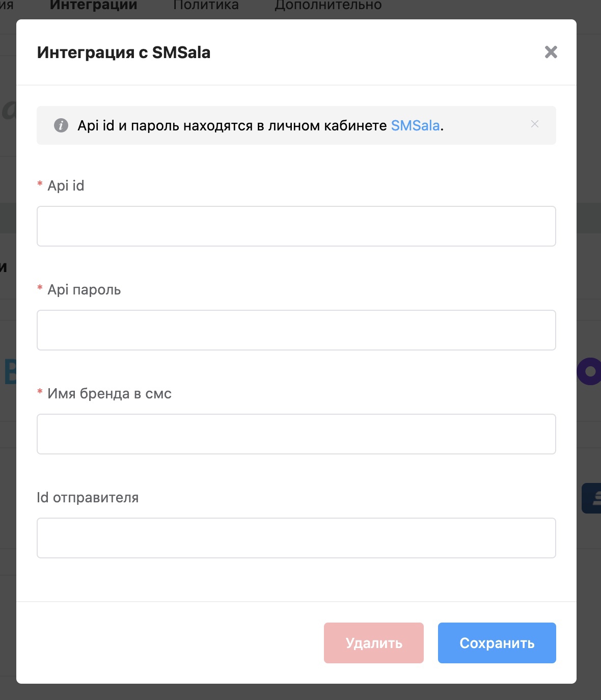The width and height of the screenshot is (601, 700).
Task: Focus the Api id input field
Action: click(x=296, y=226)
